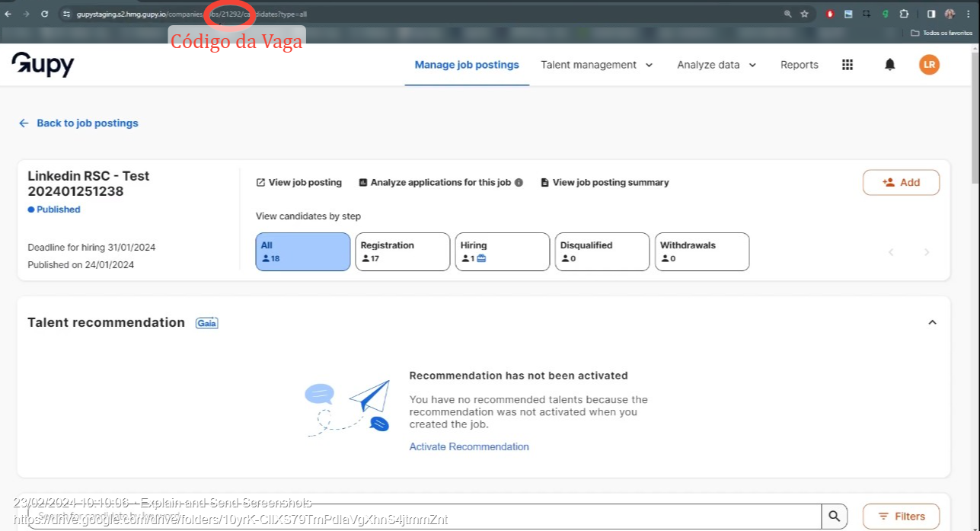
Task: Open Reports menu item
Action: (x=800, y=65)
